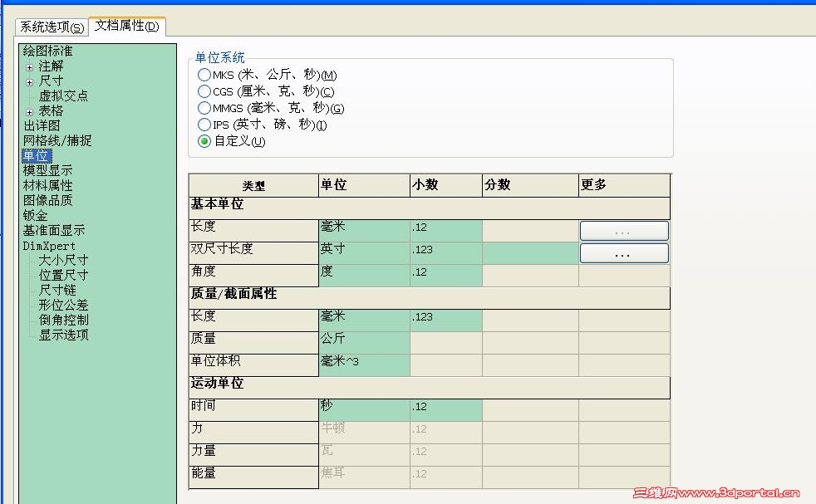Open 尺寸链 under DimXpert
Viewport: 816px width, 504px height.
point(57,290)
